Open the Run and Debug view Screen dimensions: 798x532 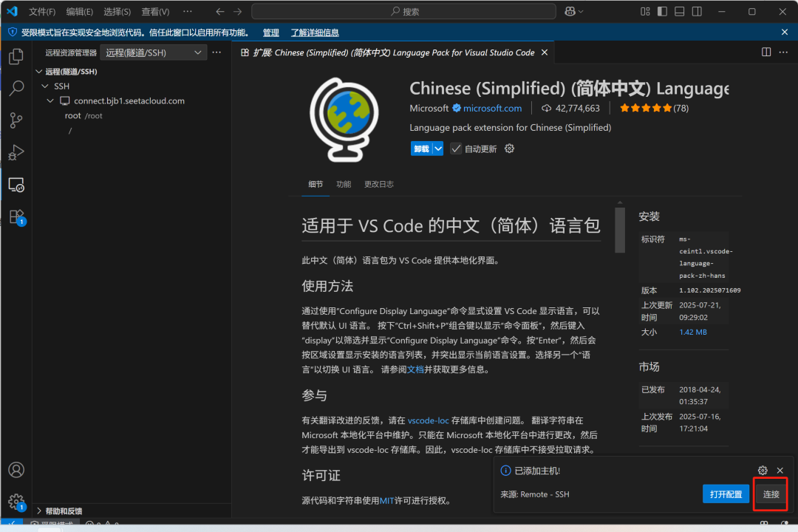point(16,152)
